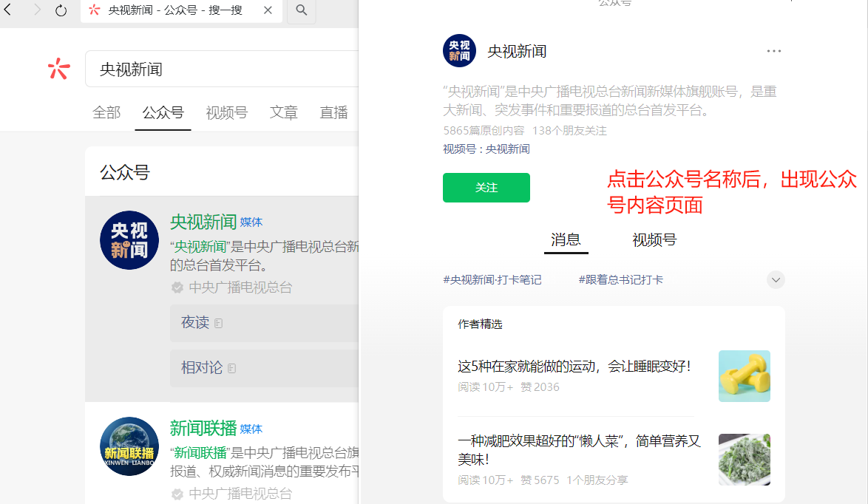
Task: Open the 夜读 sub-item button
Action: pos(265,322)
